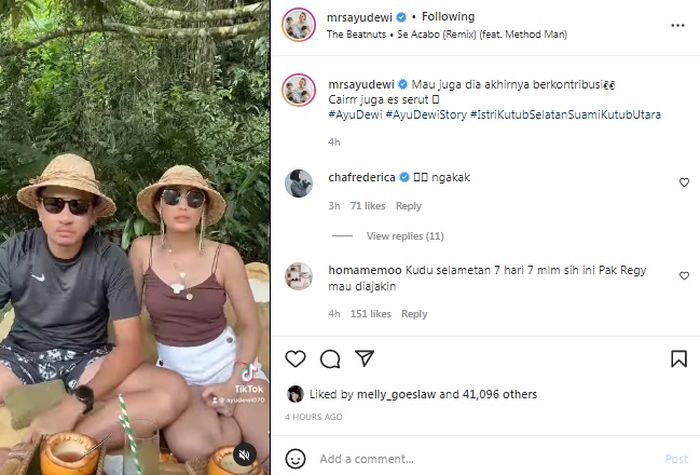The image size is (700, 475).
Task: Reply to homamemoo's comment
Action: (x=414, y=314)
